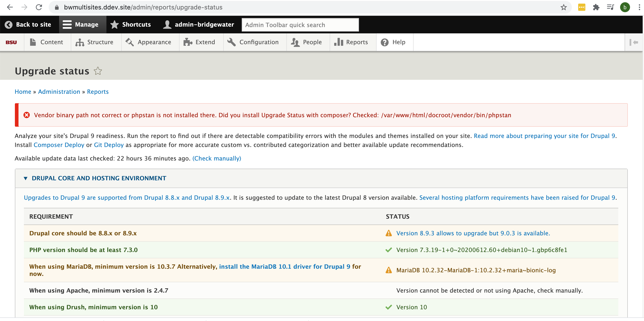Go to Reports breadcrumb link
Image resolution: width=644 pixels, height=321 pixels.
(98, 92)
